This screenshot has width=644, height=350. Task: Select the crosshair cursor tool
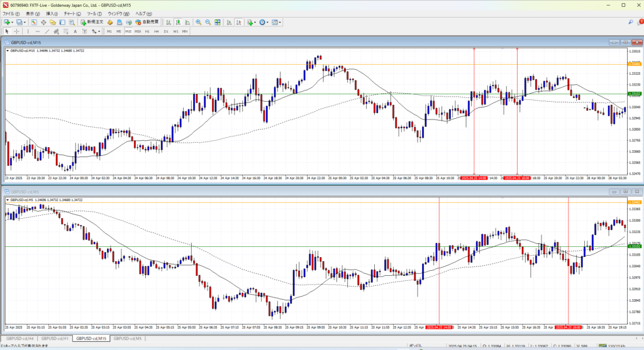[x=16, y=31]
